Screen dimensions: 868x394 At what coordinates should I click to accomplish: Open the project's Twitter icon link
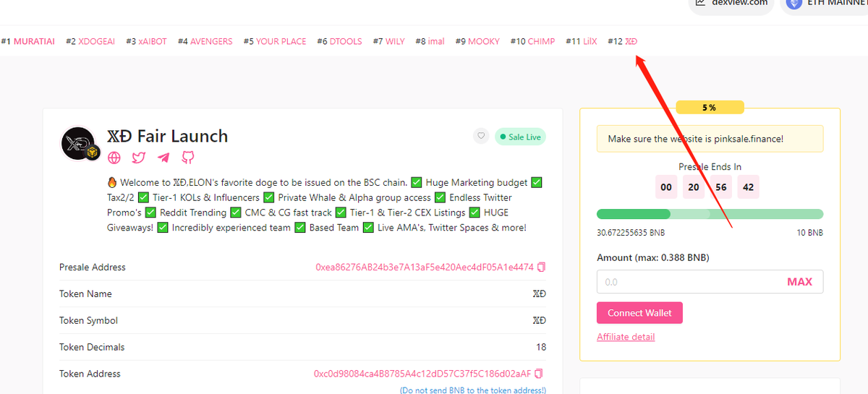(139, 157)
